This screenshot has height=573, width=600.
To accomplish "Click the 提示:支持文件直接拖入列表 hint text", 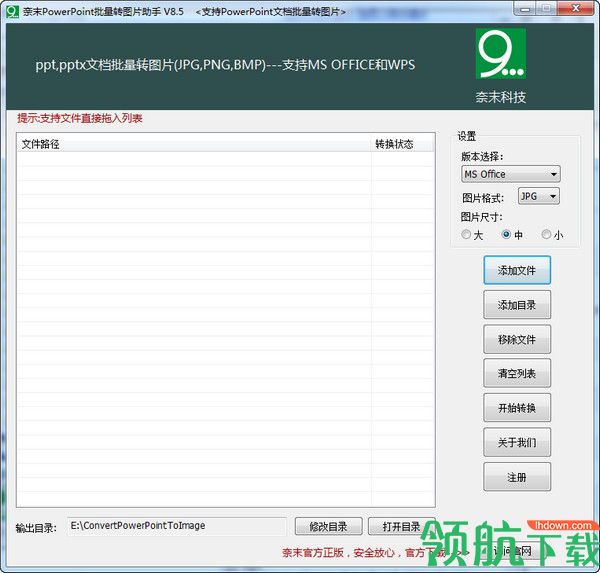I will click(x=80, y=118).
